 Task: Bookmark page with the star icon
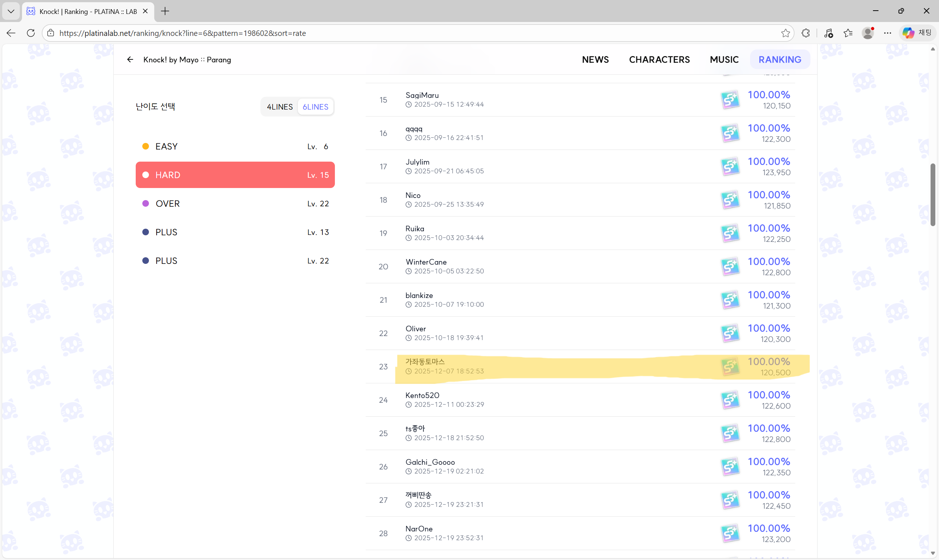click(x=785, y=33)
